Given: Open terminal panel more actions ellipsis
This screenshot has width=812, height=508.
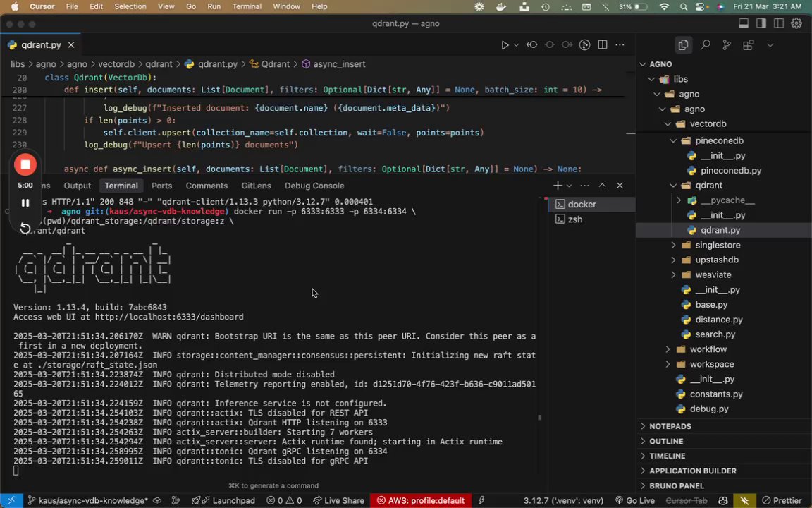Looking at the screenshot, I should click(x=584, y=186).
